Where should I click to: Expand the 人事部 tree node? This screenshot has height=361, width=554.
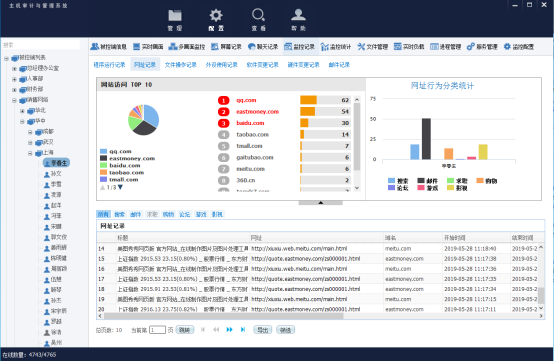tap(14, 79)
